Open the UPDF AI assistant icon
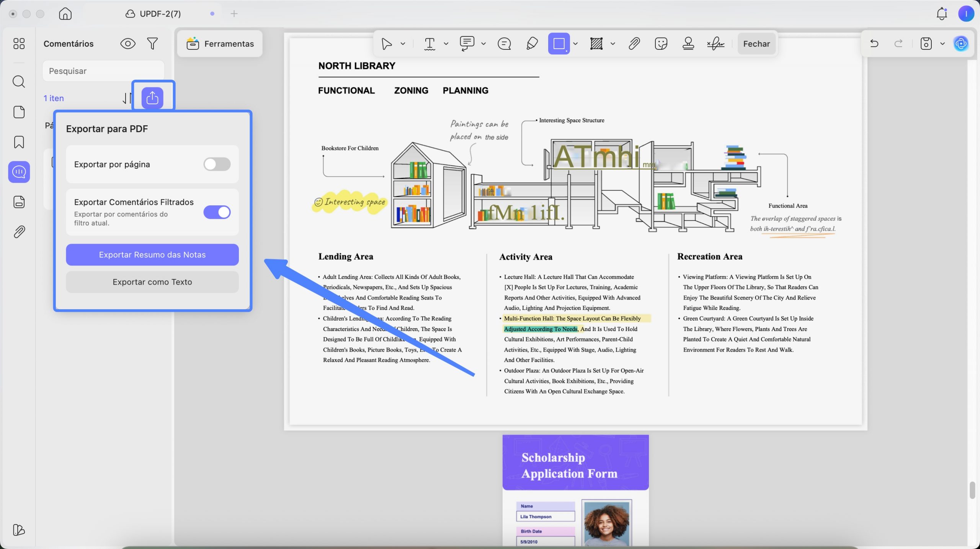 (x=961, y=44)
